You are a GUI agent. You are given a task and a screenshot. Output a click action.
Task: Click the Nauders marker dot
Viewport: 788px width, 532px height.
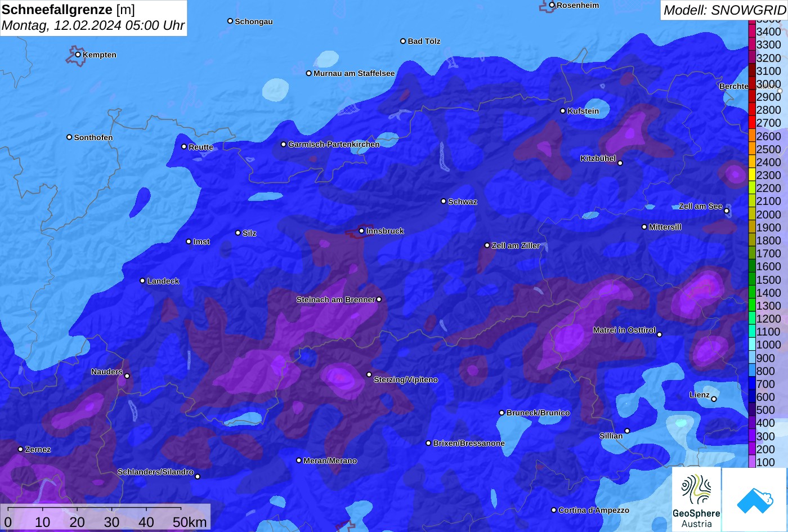click(127, 376)
